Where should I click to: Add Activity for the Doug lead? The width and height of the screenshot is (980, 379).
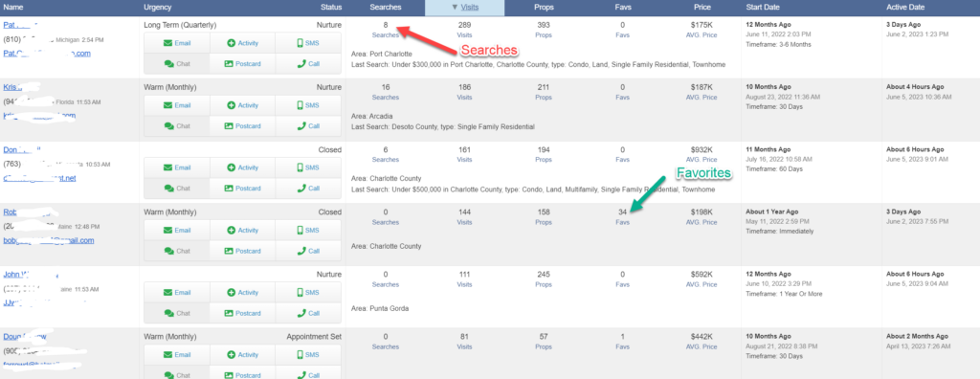(242, 355)
